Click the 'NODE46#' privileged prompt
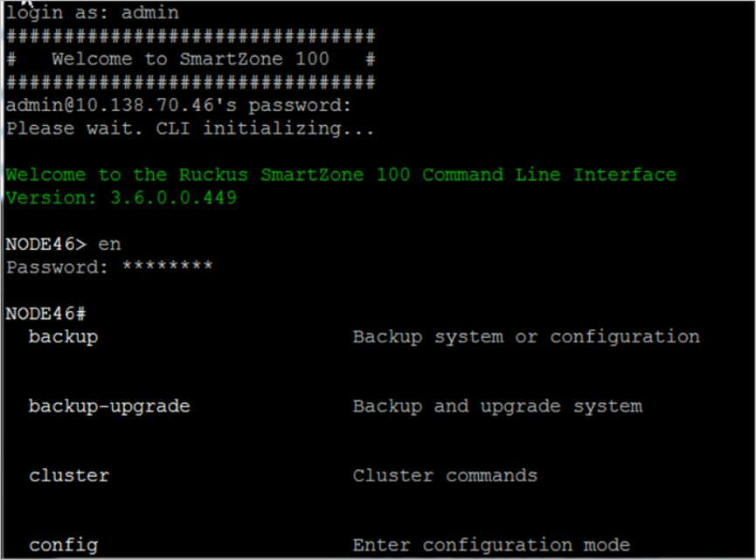Image resolution: width=756 pixels, height=560 pixels. point(45,314)
